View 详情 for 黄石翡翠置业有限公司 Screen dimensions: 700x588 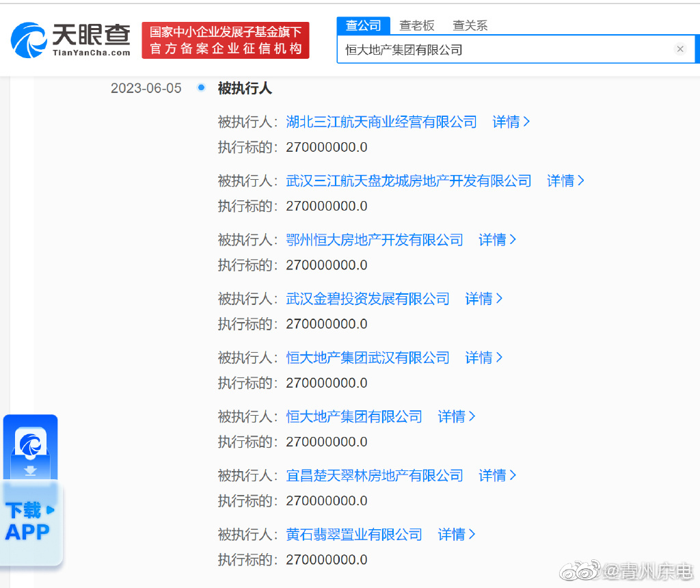456,535
